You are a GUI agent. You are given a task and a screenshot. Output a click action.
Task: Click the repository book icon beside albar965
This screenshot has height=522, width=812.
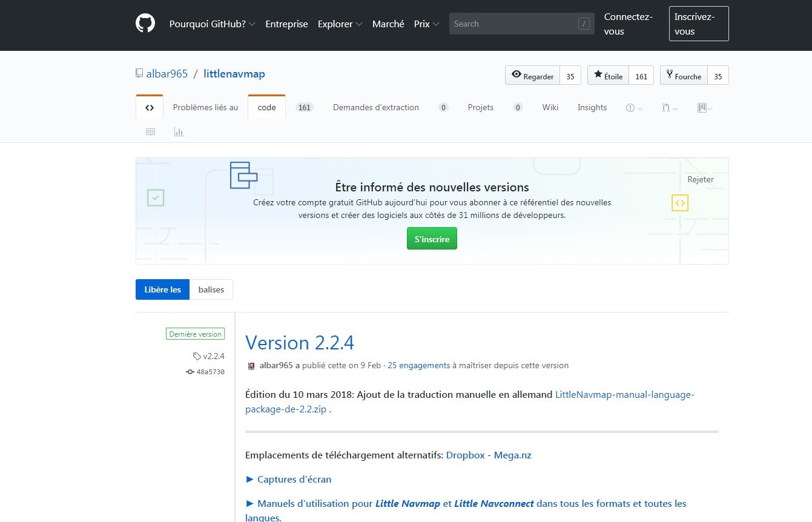click(x=140, y=74)
